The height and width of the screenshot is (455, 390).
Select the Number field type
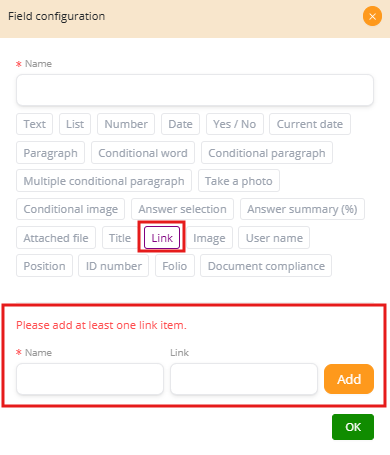pyautogui.click(x=126, y=124)
